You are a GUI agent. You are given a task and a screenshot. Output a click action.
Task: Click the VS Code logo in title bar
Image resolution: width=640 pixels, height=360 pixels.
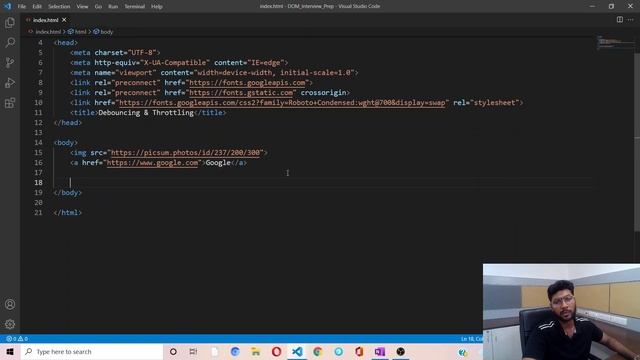point(7,6)
